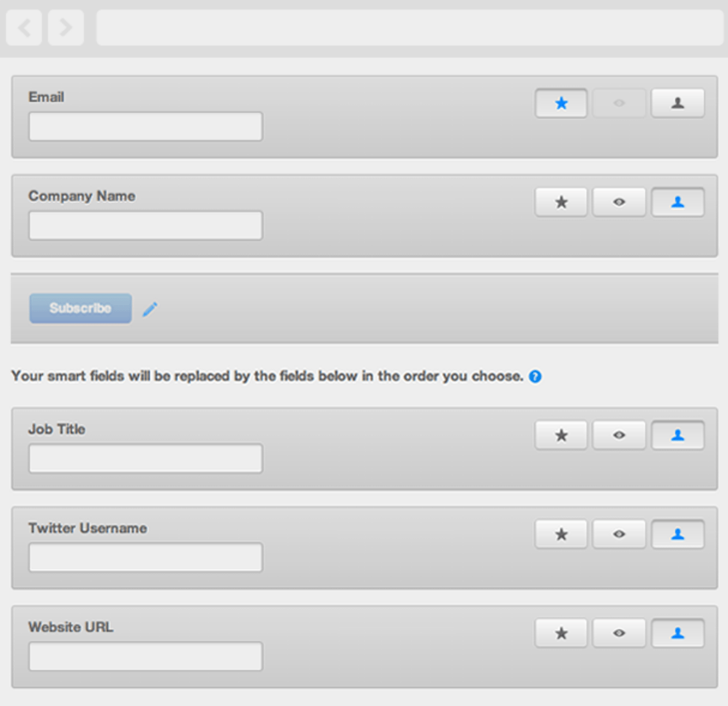Toggle visibility of the Company Name field
Viewport: 728px width, 706px height.
click(618, 202)
